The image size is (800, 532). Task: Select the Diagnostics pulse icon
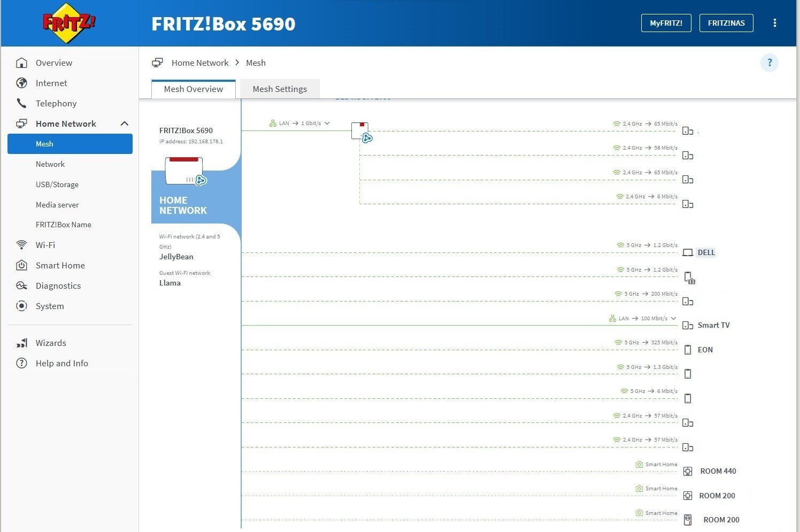point(21,286)
